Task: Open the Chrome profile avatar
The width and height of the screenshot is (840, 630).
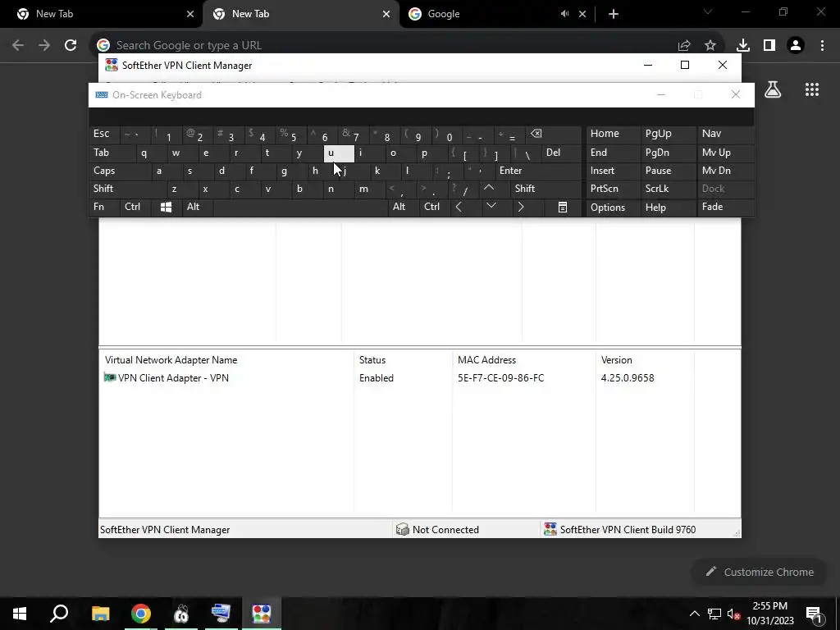Action: tap(796, 46)
